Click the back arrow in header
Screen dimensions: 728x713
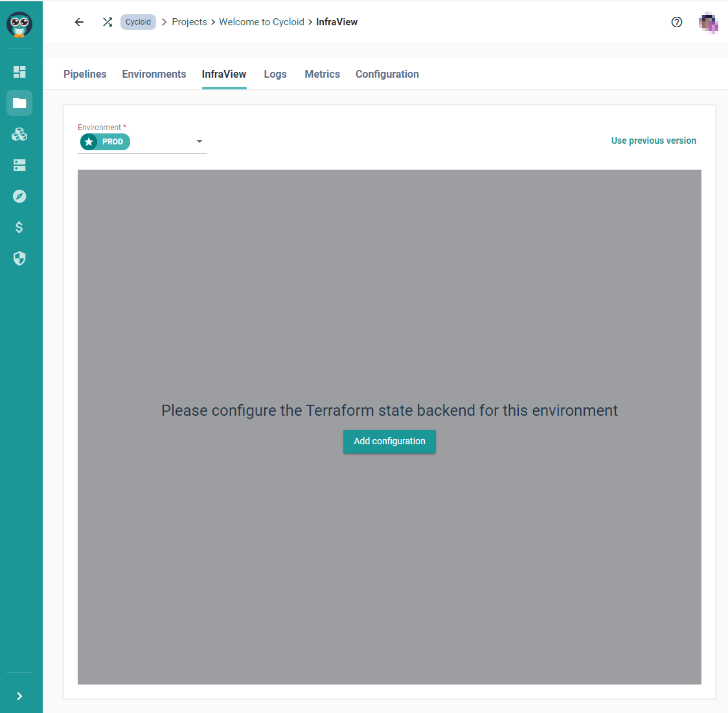point(79,22)
